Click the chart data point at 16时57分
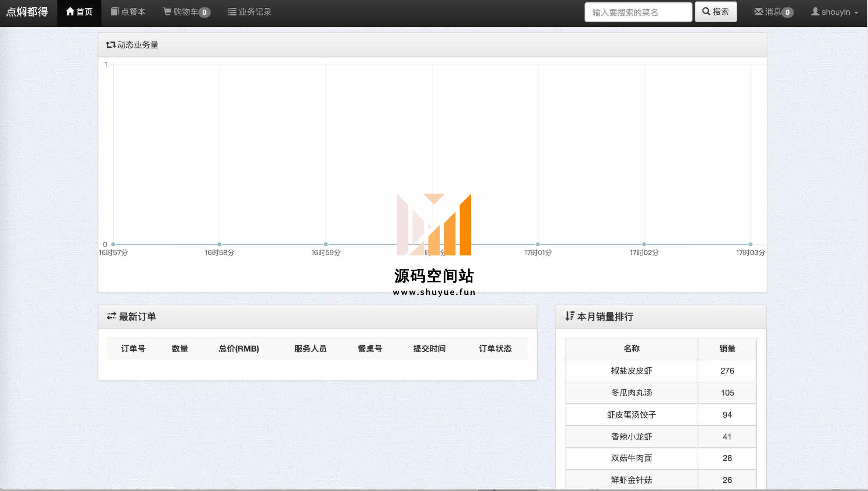 click(x=113, y=244)
